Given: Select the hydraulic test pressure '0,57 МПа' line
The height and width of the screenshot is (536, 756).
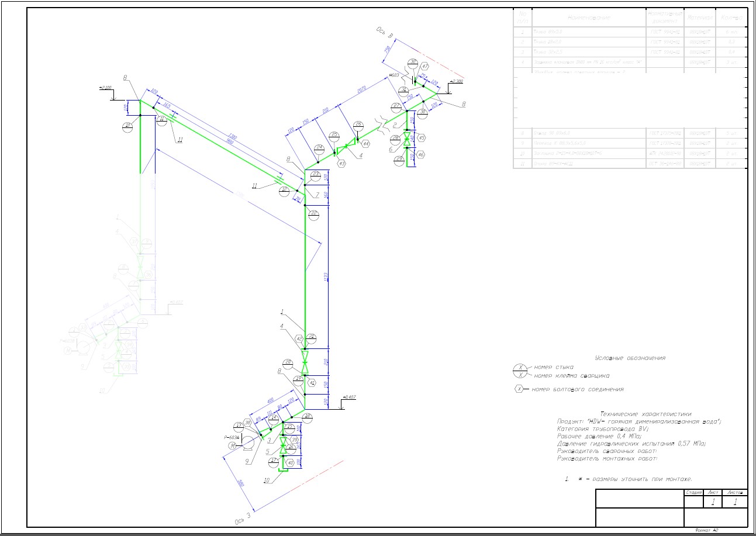Looking at the screenshot, I should [631, 444].
